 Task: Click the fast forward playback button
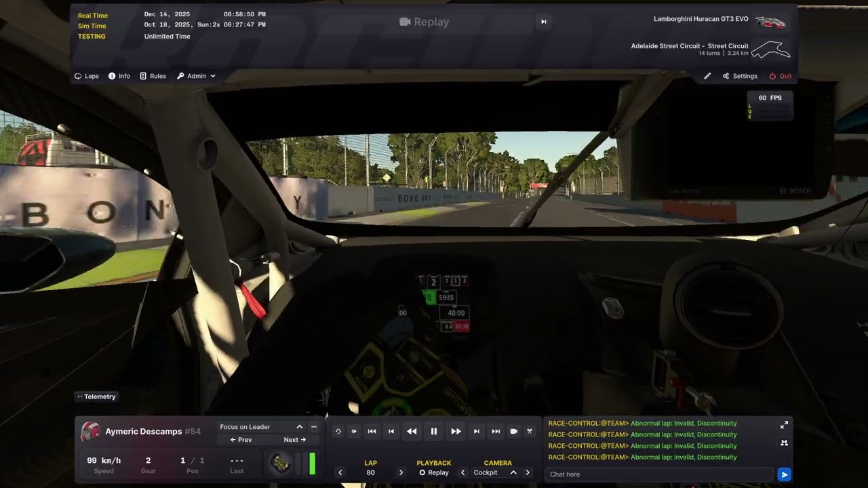pos(456,431)
